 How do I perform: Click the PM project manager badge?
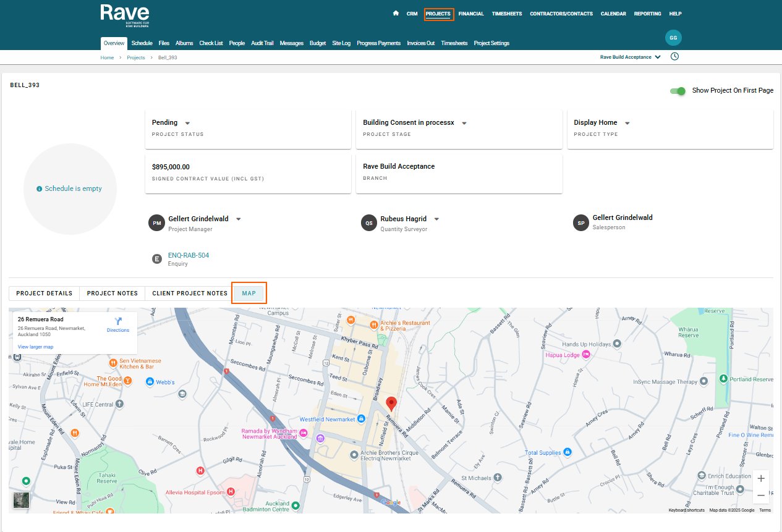(x=157, y=223)
